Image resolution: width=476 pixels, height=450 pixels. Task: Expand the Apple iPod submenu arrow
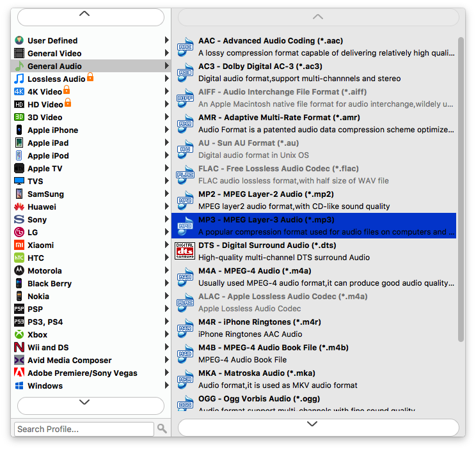pos(166,155)
